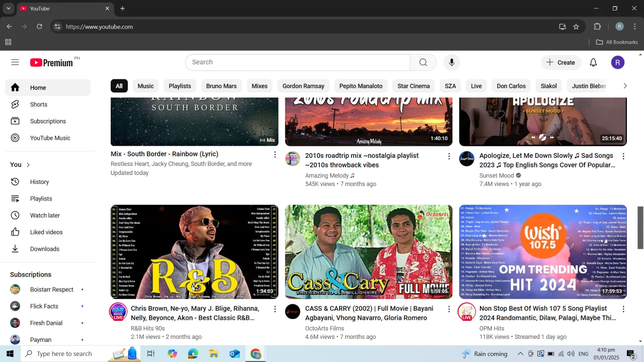Click the YouTube search input field

point(298,62)
